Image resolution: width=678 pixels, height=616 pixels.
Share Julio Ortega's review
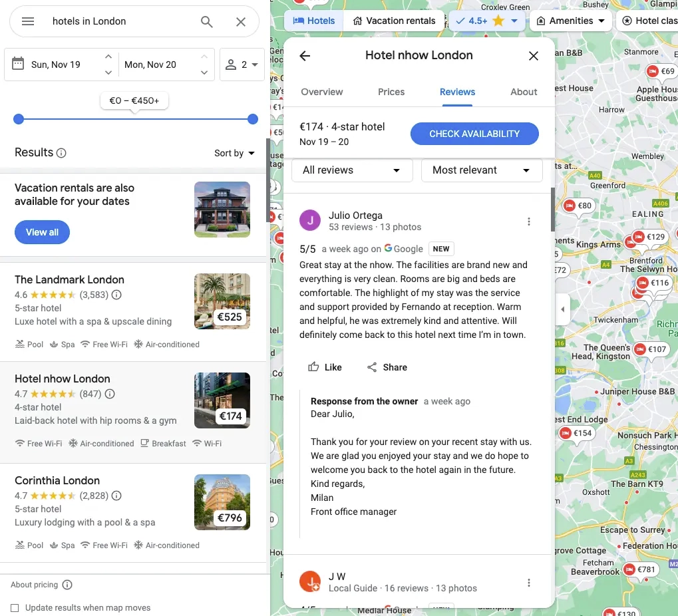point(387,367)
